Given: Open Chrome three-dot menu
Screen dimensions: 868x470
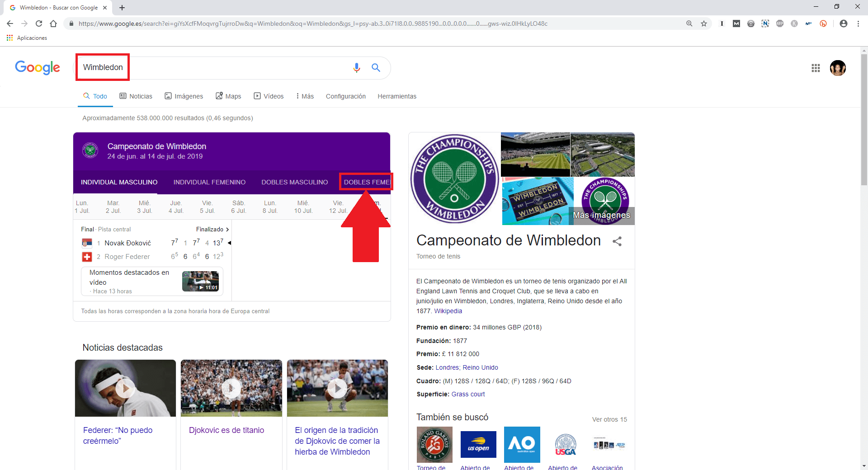Looking at the screenshot, I should (x=858, y=23).
